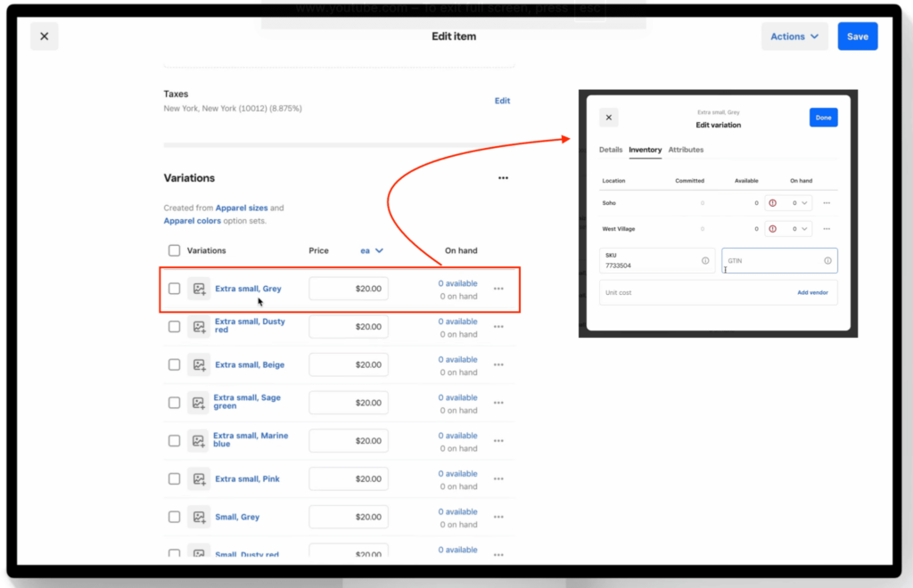The width and height of the screenshot is (913, 588).
Task: Click the info icon in the GTIN field
Action: pos(827,260)
